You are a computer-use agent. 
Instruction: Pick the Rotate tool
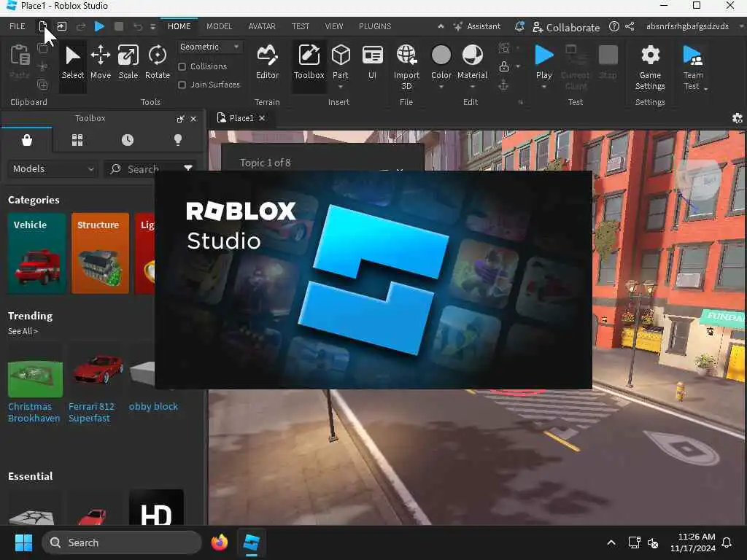(158, 63)
